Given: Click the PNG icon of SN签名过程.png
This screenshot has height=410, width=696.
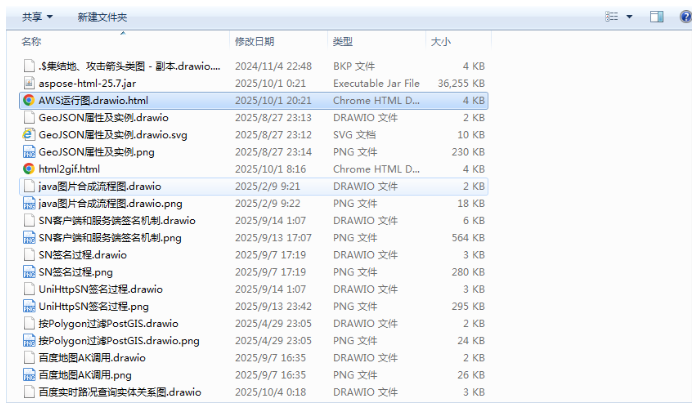Looking at the screenshot, I should click(29, 272).
